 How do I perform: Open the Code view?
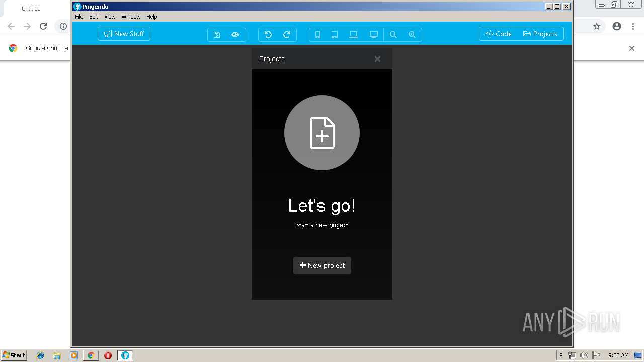pyautogui.click(x=498, y=34)
